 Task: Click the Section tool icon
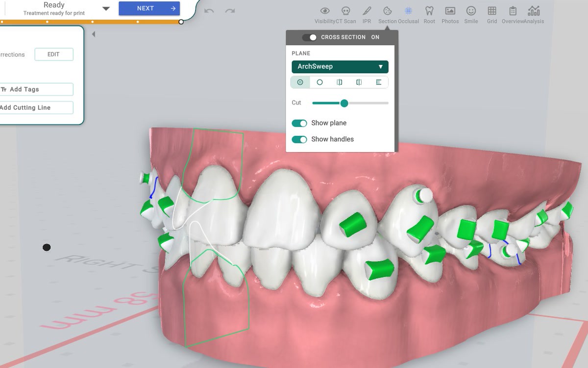click(x=387, y=11)
